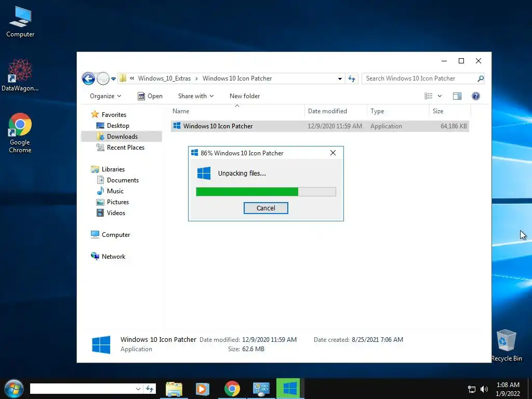The image size is (532, 399).
Task: Click the Windows 10 Icon Patcher taskbar button
Action: coord(288,389)
